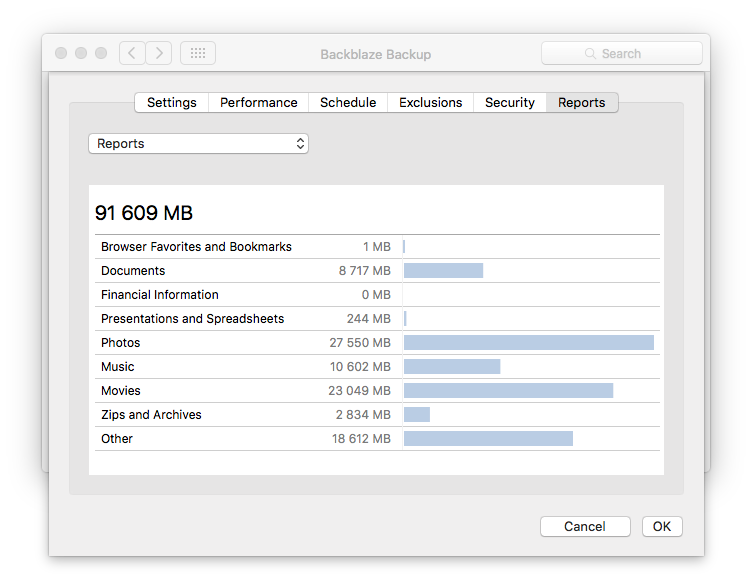The height and width of the screenshot is (577, 752).
Task: Click the 10 602 MB value
Action: (x=360, y=366)
